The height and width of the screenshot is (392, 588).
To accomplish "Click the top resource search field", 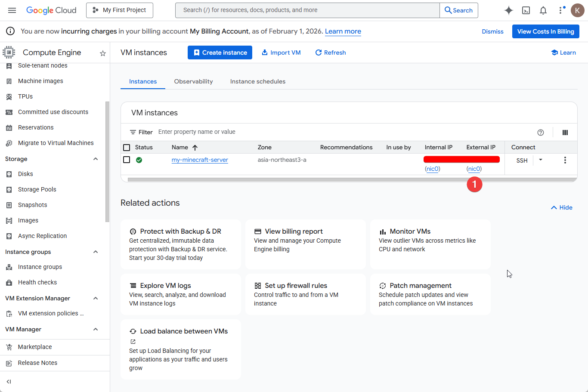I will 307,10.
